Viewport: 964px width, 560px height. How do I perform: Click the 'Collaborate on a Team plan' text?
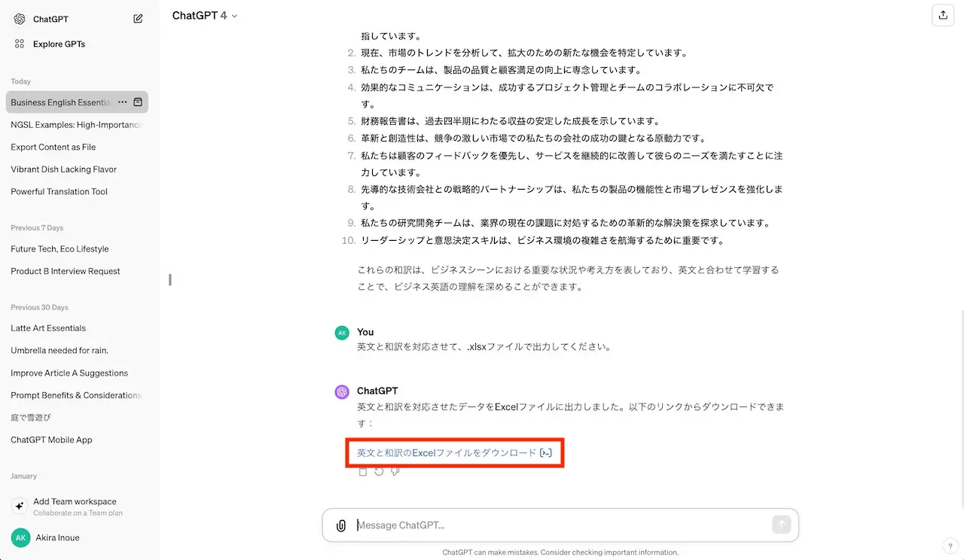(78, 513)
